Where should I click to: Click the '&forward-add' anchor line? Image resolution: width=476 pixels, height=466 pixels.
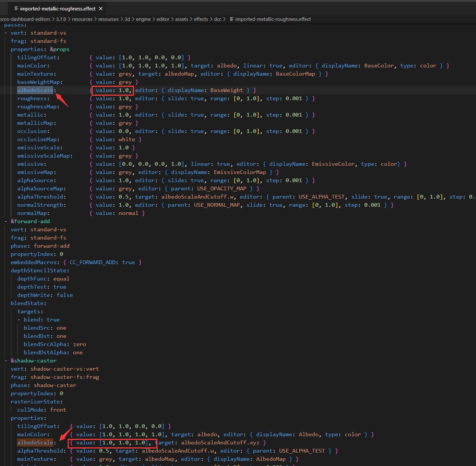click(x=30, y=221)
